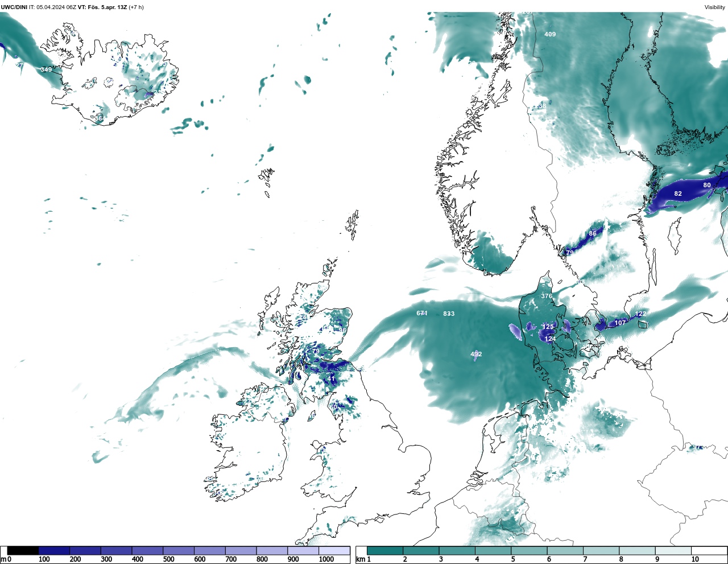Click the 8–9 km legend swatch
This screenshot has height=564, width=728.
637,551
